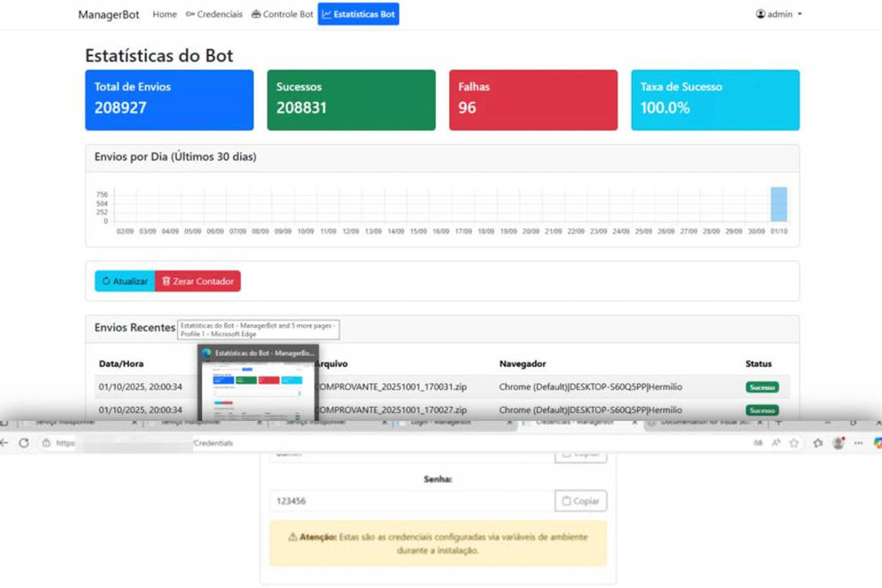882x588 pixels.
Task: Open the browser settings ellipsis menu
Action: pos(858,443)
